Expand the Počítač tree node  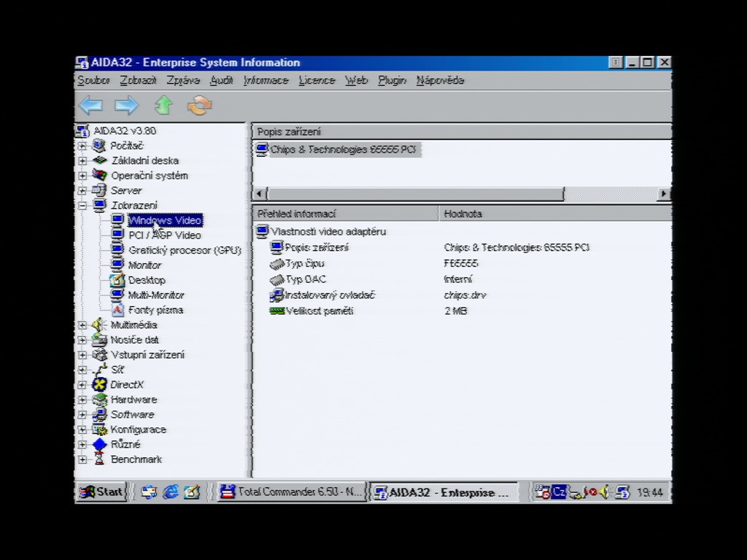pos(82,146)
